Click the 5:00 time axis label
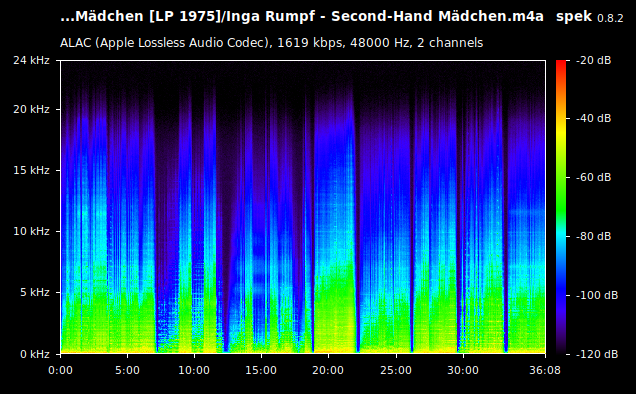The image size is (636, 394). (x=127, y=370)
